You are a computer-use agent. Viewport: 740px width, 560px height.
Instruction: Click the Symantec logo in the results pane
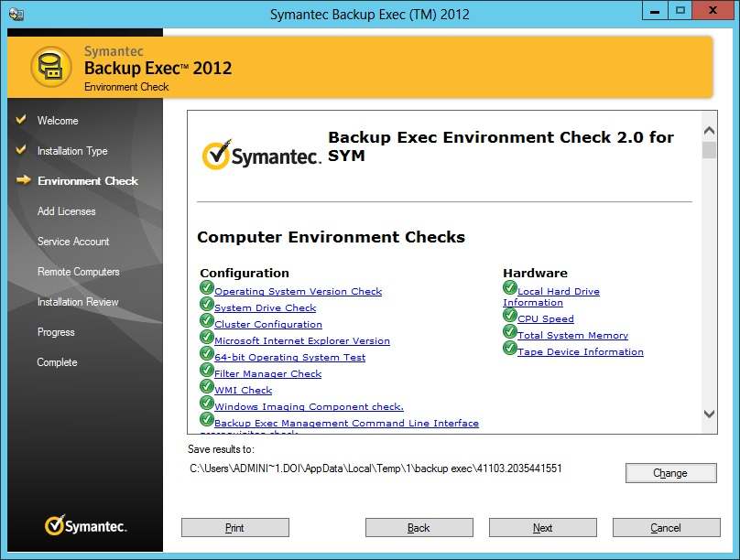pyautogui.click(x=259, y=154)
